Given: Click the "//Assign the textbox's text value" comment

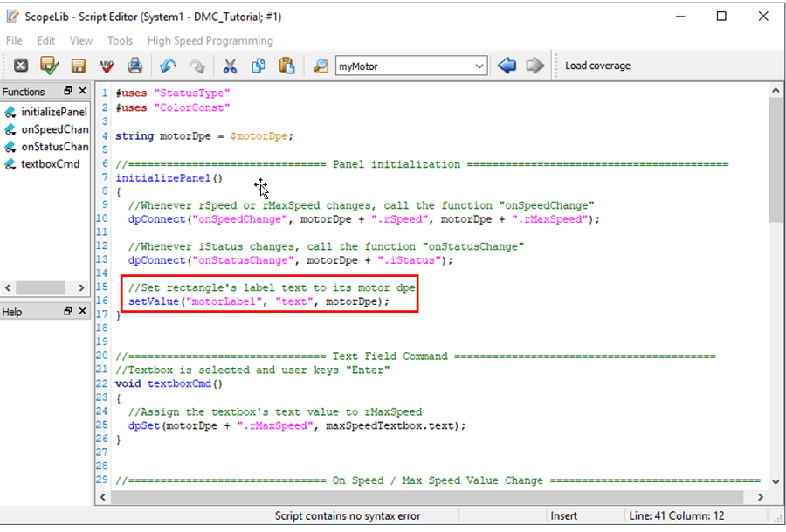Looking at the screenshot, I should (x=275, y=412).
